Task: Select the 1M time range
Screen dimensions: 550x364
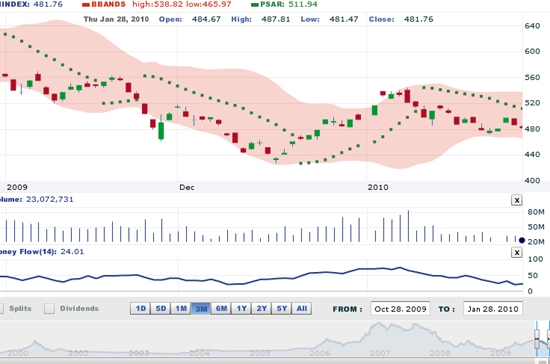Action: (181, 309)
